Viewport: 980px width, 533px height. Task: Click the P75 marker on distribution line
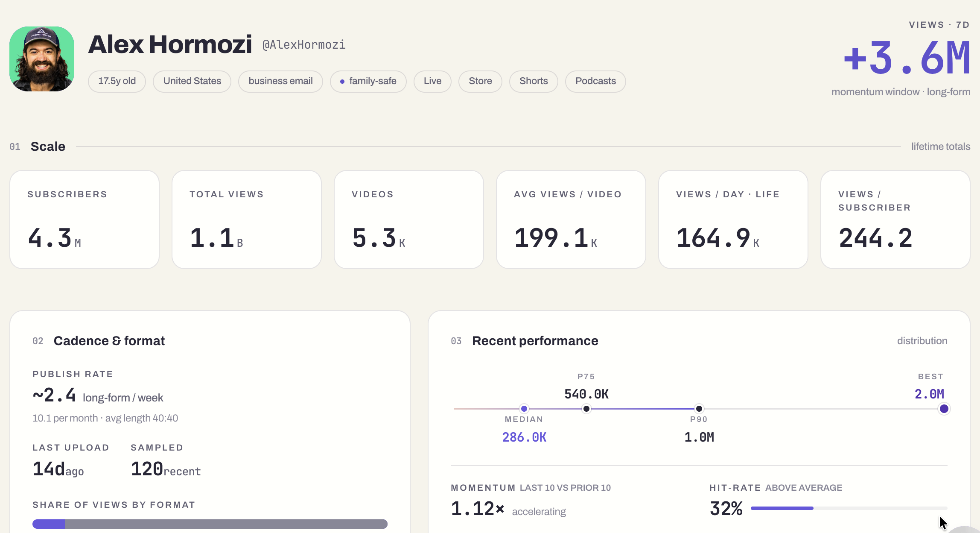coord(586,409)
